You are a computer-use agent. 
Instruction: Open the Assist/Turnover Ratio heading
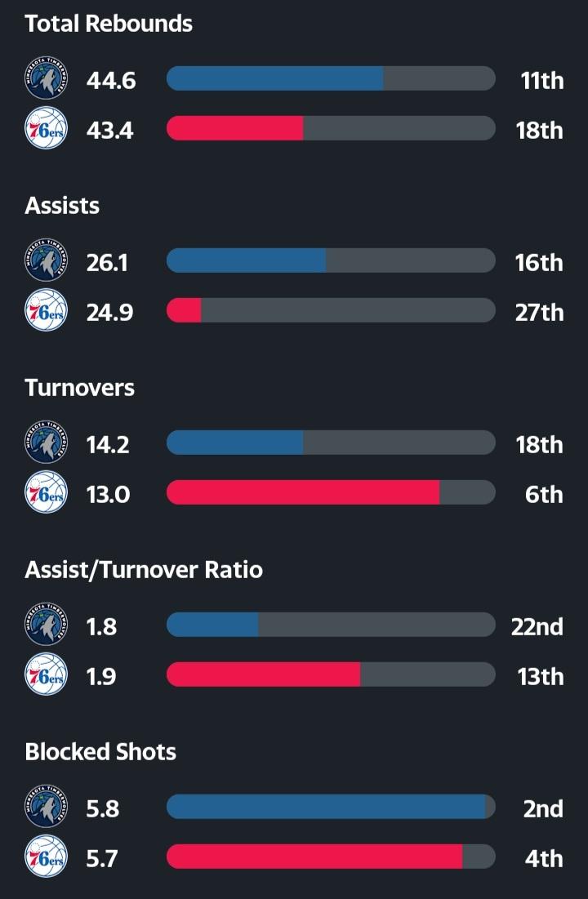144,569
